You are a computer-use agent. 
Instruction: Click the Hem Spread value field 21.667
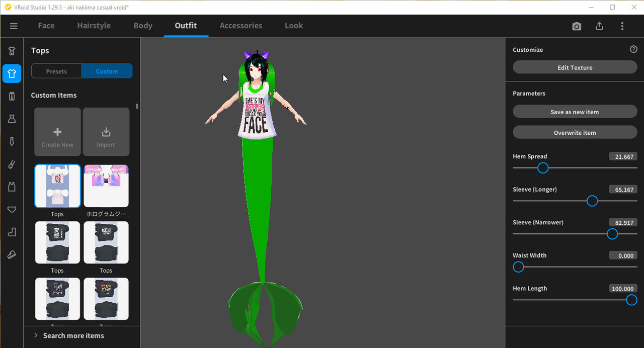(x=623, y=156)
